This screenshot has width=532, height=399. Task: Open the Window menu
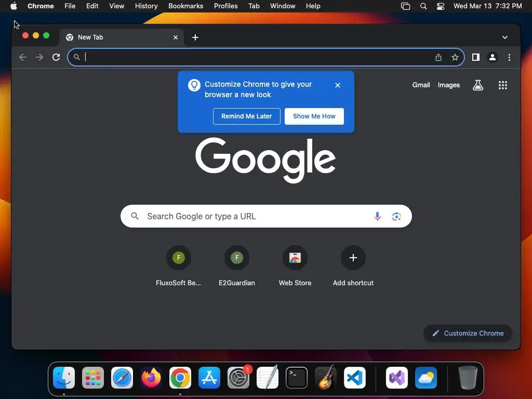[283, 6]
